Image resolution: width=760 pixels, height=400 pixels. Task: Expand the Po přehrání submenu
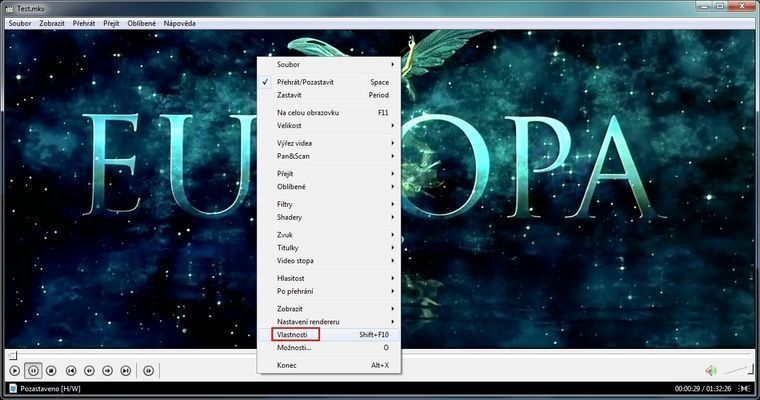329,291
